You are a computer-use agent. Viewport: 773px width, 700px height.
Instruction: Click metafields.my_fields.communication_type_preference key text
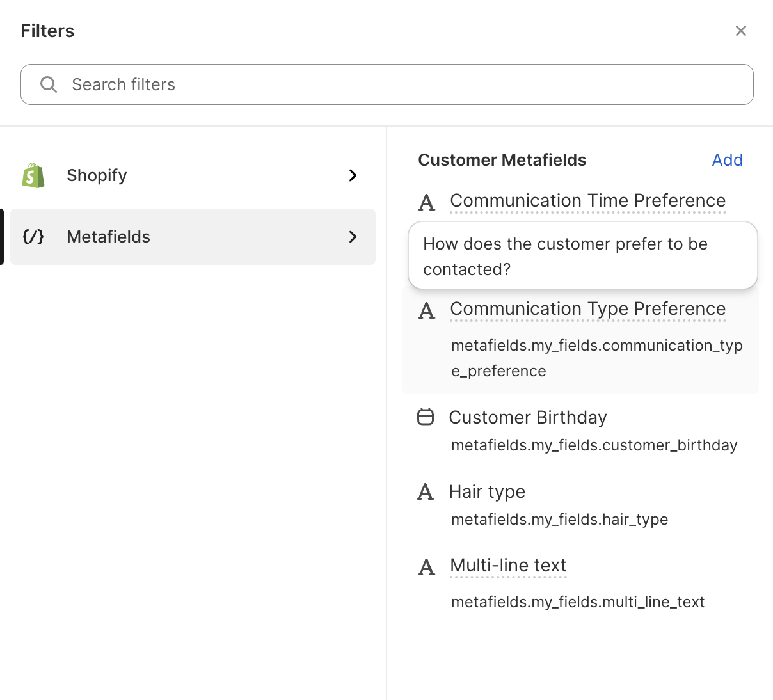click(596, 358)
